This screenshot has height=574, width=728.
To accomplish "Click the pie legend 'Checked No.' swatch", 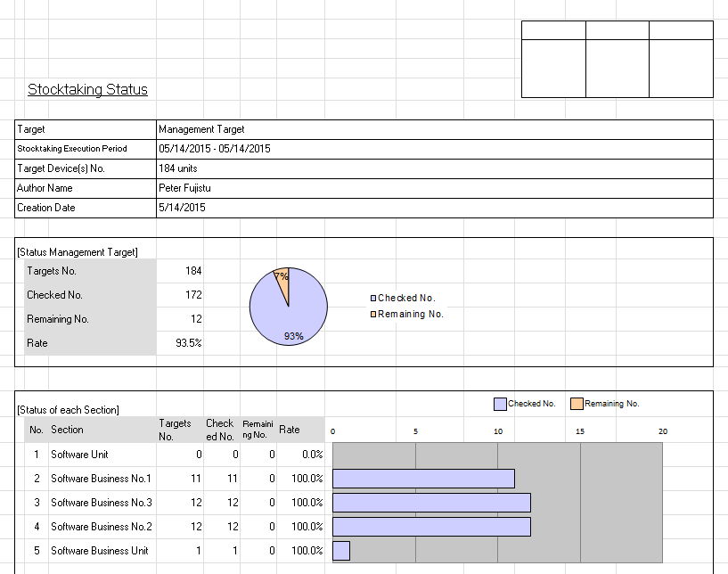I will coord(373,299).
